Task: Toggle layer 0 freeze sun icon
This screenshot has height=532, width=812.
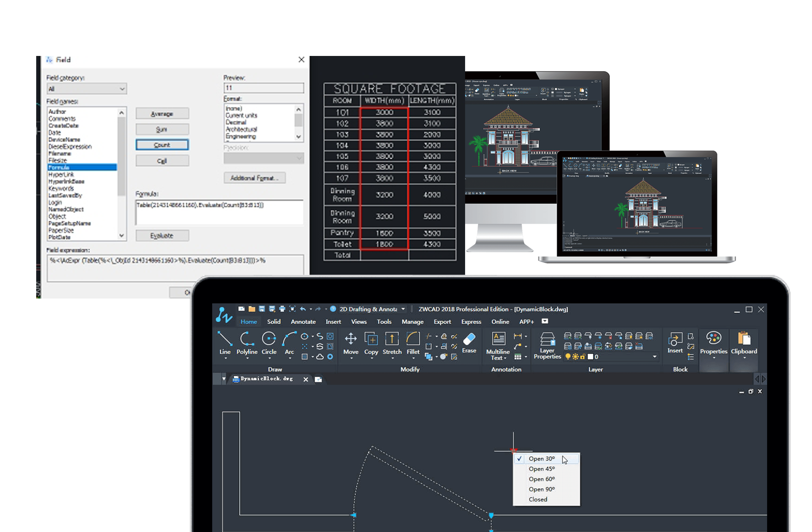Action: [576, 356]
